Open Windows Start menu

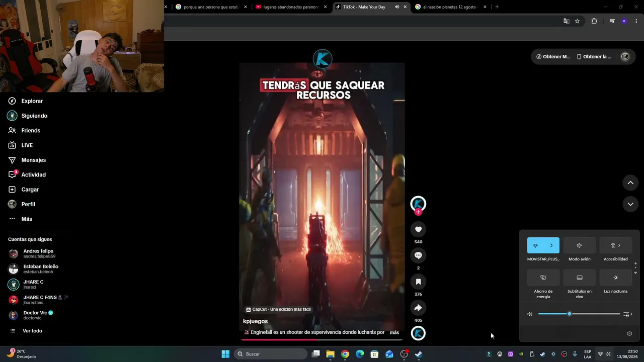click(x=225, y=354)
